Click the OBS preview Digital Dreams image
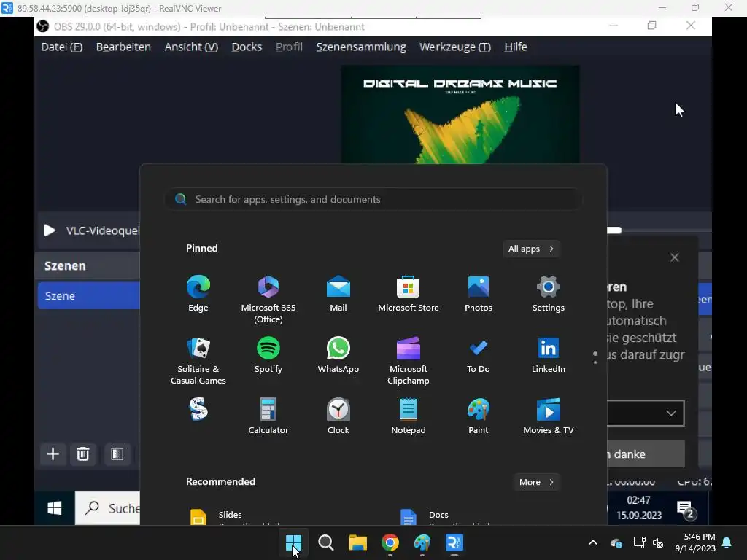 click(460, 114)
